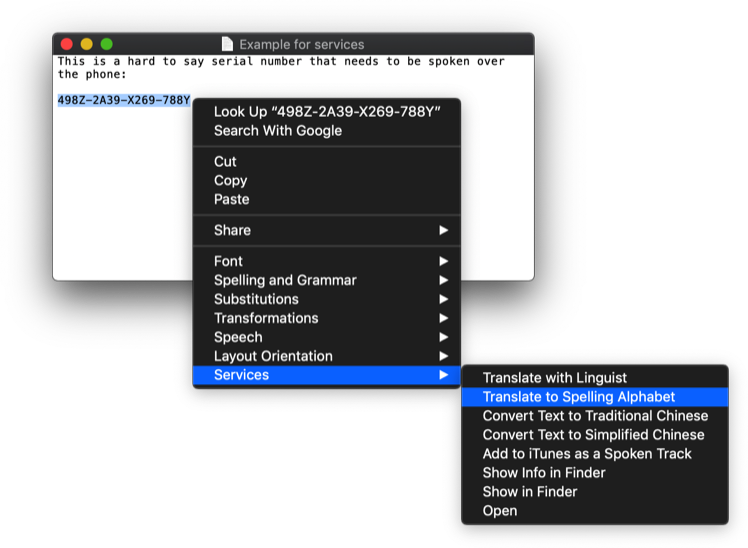Image resolution: width=748 pixels, height=548 pixels.
Task: Expand the Share submenu arrow
Action: coord(444,230)
